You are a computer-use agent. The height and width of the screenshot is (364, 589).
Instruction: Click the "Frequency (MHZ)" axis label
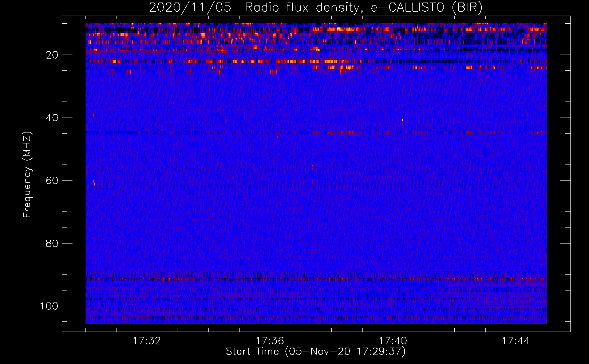coord(27,175)
